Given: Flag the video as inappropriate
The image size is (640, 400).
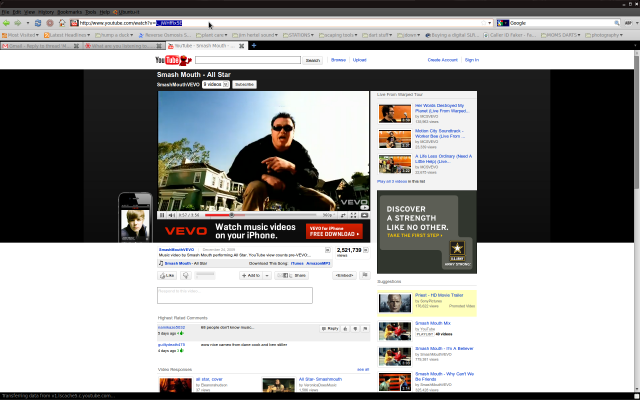Looking at the screenshot, I should click(365, 276).
